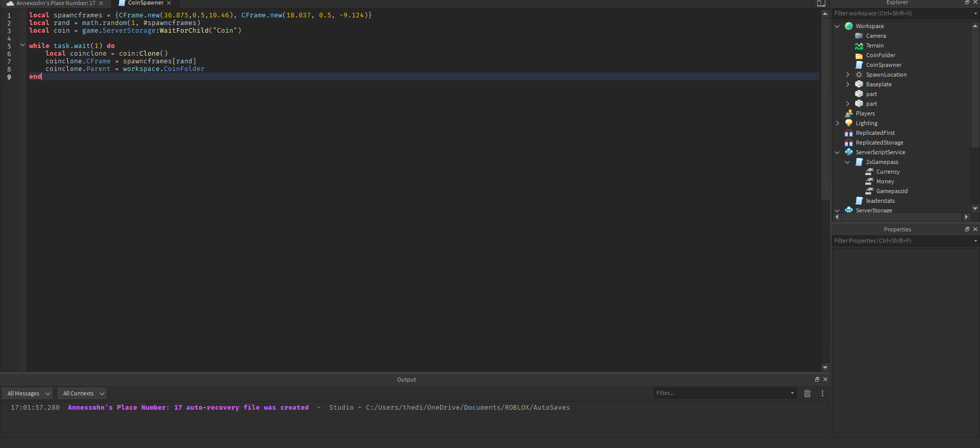This screenshot has height=448, width=980.
Task: Expand the Baseplate node
Action: (848, 84)
